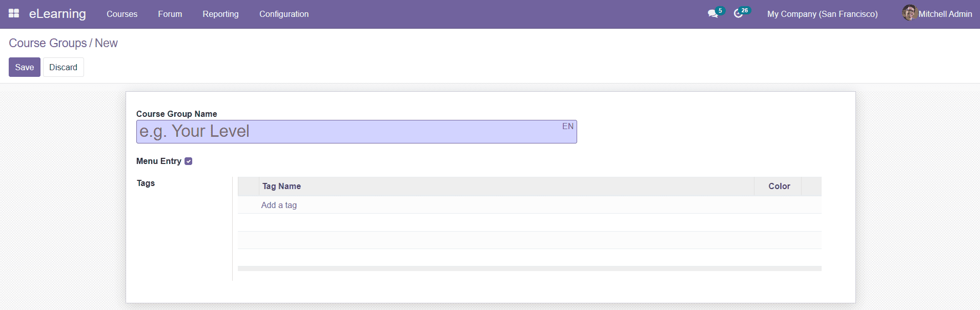980x310 pixels.
Task: Discard the current changes
Action: [x=63, y=67]
